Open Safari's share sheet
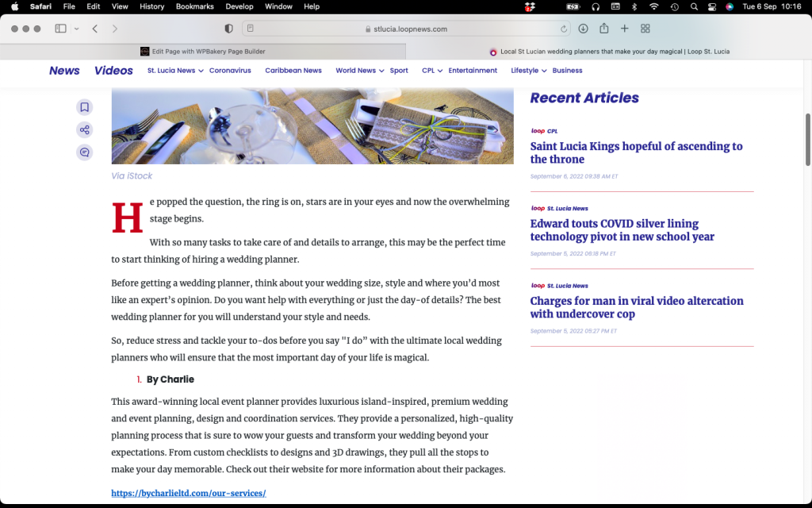812x508 pixels. (x=603, y=29)
